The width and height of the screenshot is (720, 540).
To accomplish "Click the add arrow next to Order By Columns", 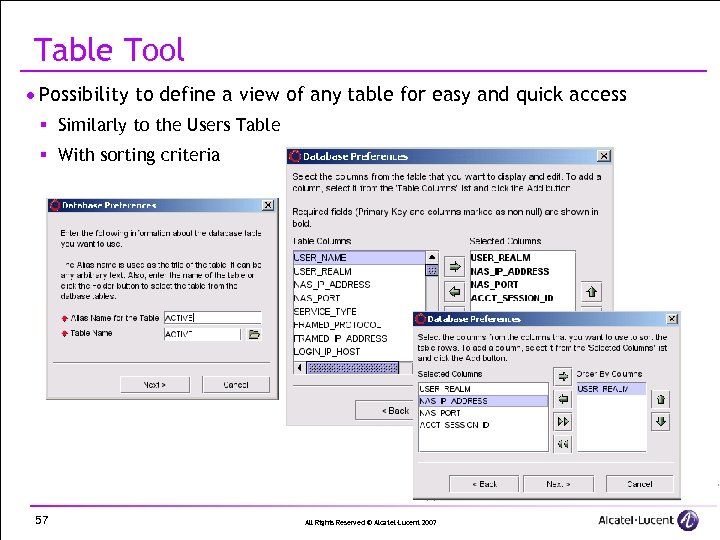I will 563,377.
